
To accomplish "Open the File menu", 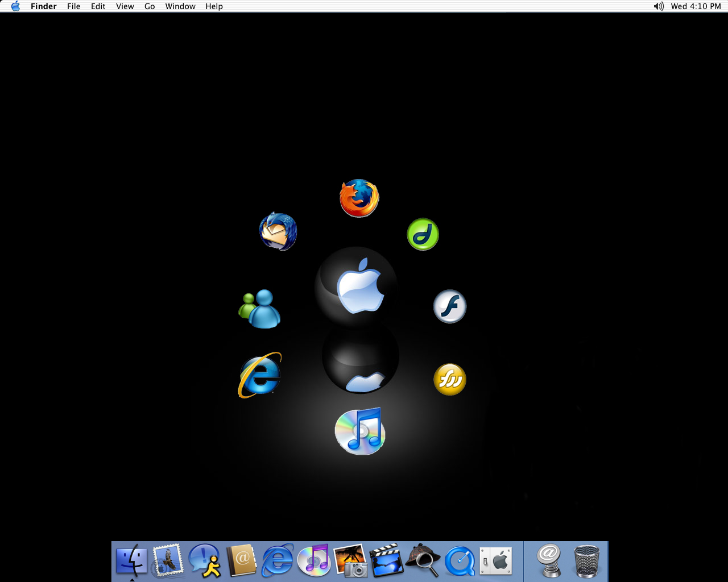I will pyautogui.click(x=73, y=6).
